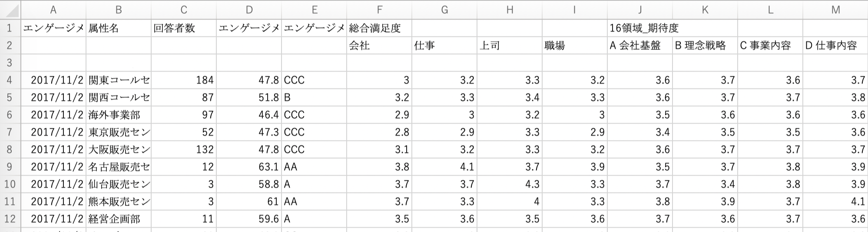Select the 16領域_期待度 header cell

click(640, 28)
